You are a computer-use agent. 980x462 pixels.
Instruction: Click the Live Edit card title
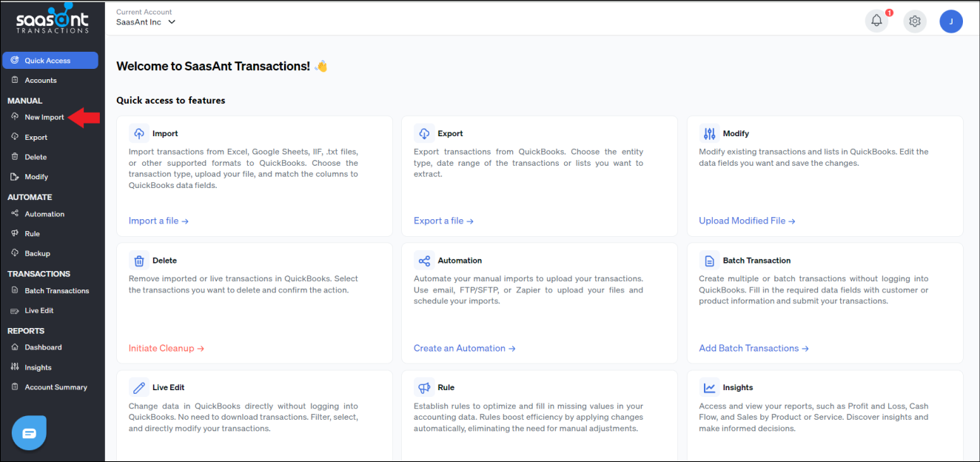pyautogui.click(x=169, y=387)
